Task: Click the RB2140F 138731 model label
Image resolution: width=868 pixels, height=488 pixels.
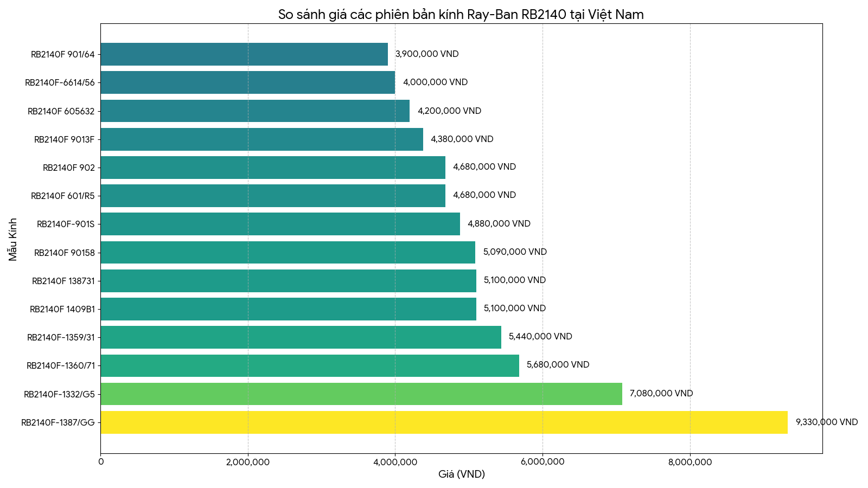Action: 63,281
